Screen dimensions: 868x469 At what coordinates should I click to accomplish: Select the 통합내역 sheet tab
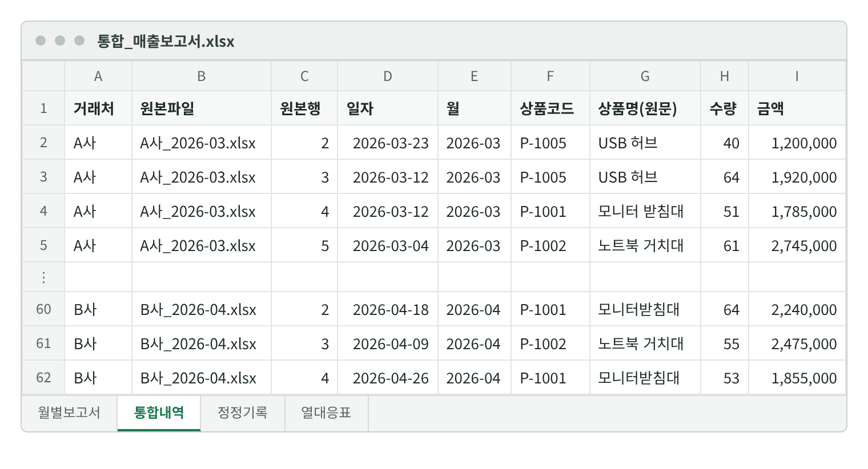159,413
